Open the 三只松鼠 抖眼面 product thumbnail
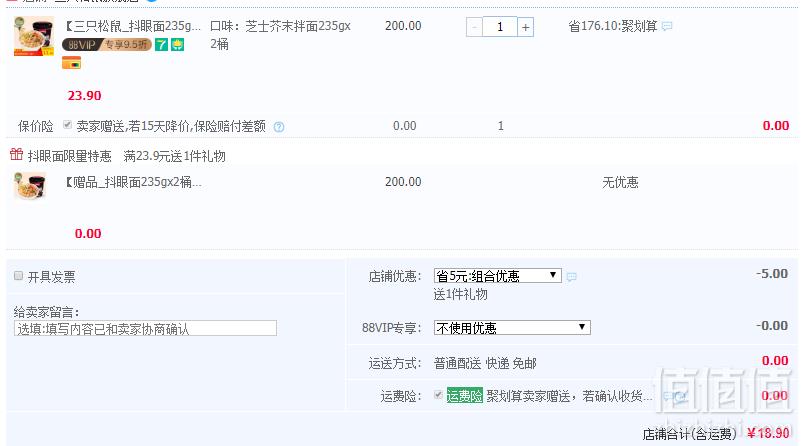This screenshot has height=446, width=802. (x=34, y=36)
